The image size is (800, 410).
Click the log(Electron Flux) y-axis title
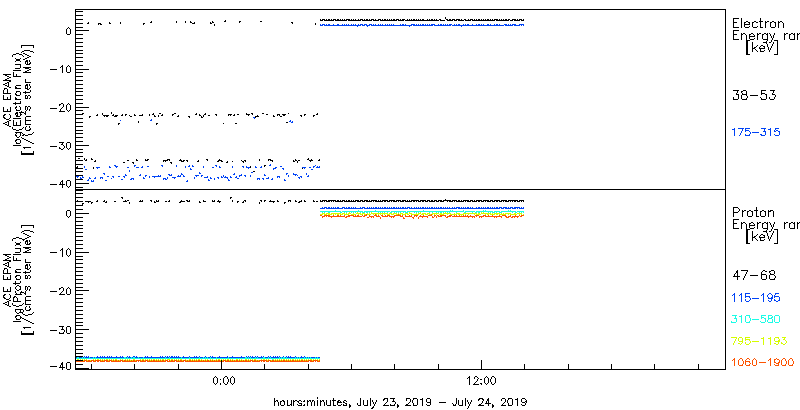click(20, 97)
